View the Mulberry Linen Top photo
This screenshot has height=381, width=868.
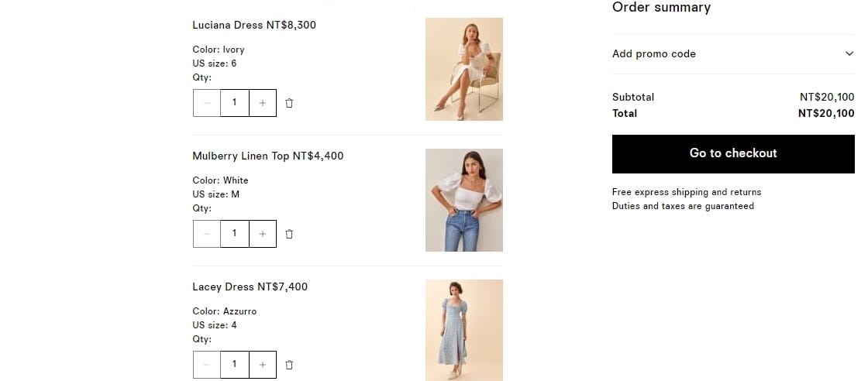click(463, 200)
